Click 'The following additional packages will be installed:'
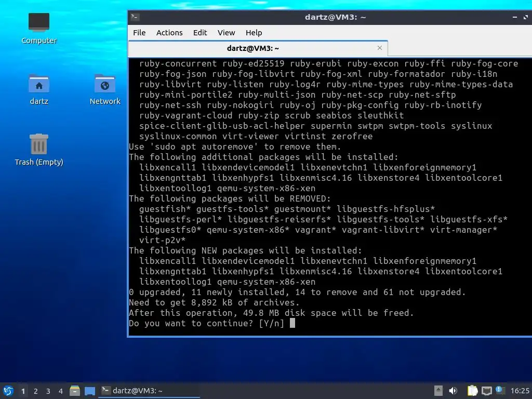This screenshot has height=399, width=532. pyautogui.click(x=263, y=157)
